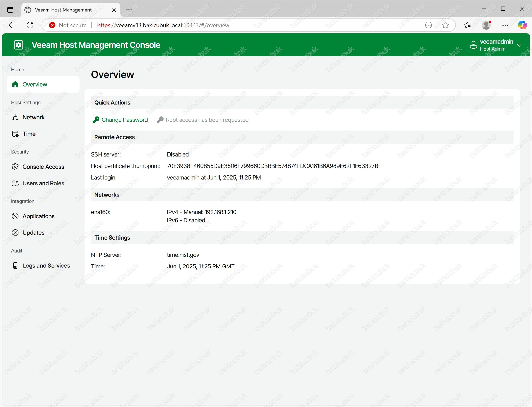
Task: Click the IPv4 Manual 192.168.1.210 text
Action: pyautogui.click(x=202, y=212)
